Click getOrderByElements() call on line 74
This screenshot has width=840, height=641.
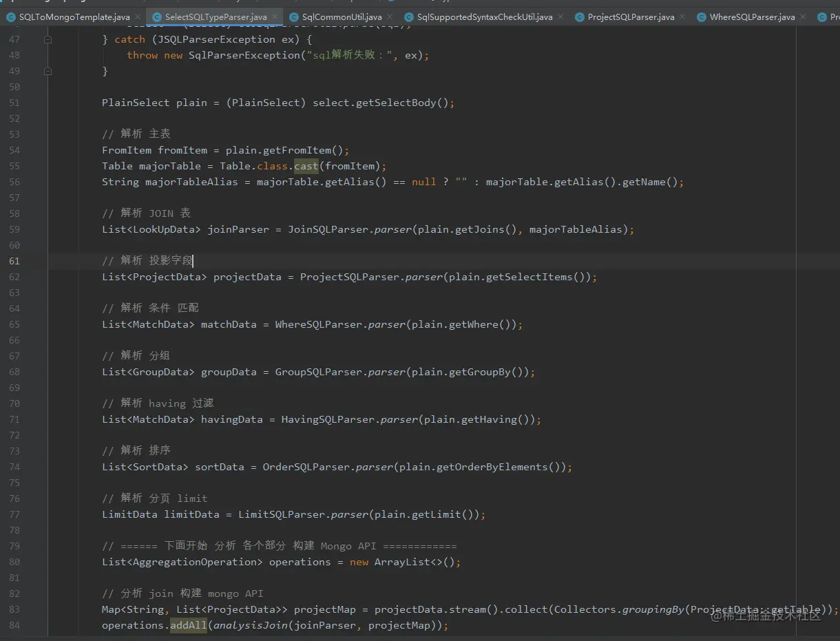pos(498,467)
